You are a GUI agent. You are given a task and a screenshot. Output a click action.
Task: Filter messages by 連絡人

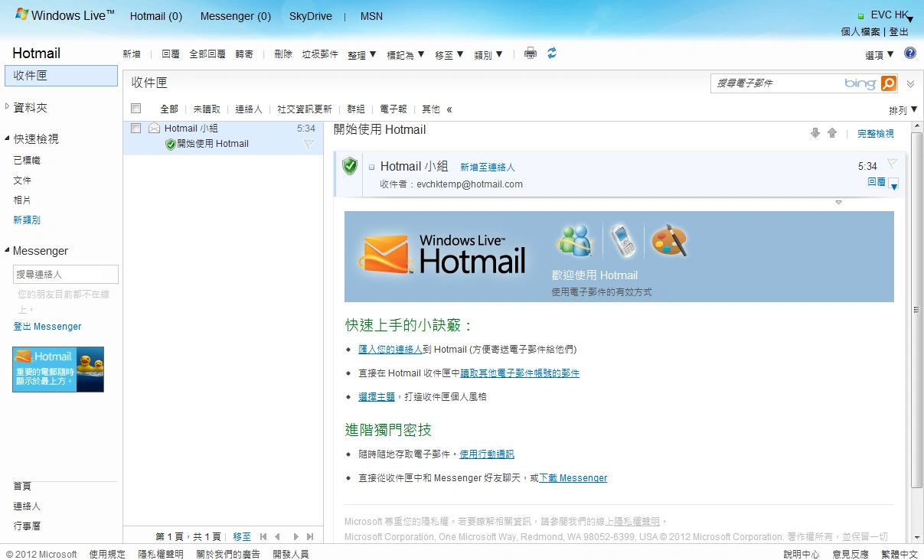[x=249, y=109]
